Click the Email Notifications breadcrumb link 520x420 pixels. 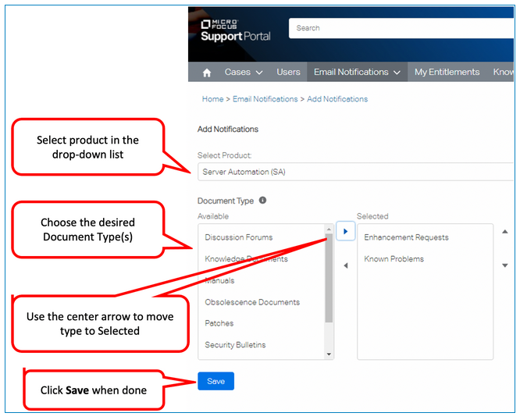click(x=265, y=99)
